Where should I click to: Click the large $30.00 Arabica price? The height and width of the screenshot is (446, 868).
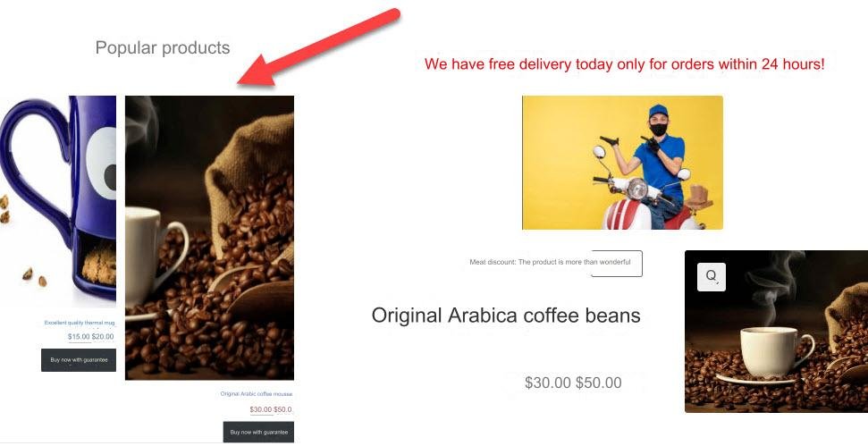click(548, 383)
